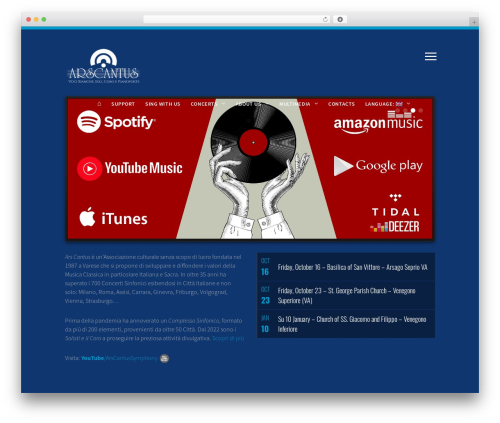Open the Contacts page
Viewport: 500px width, 423px height.
coord(341,104)
